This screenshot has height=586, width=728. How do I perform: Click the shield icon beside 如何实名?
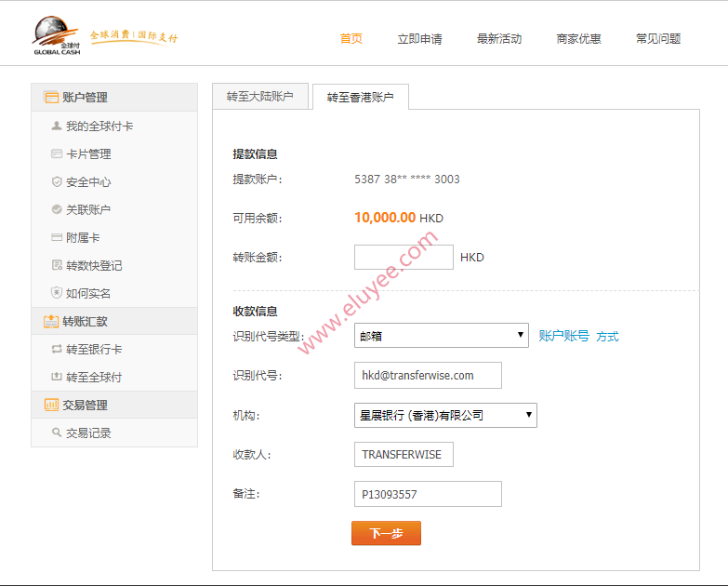point(57,293)
